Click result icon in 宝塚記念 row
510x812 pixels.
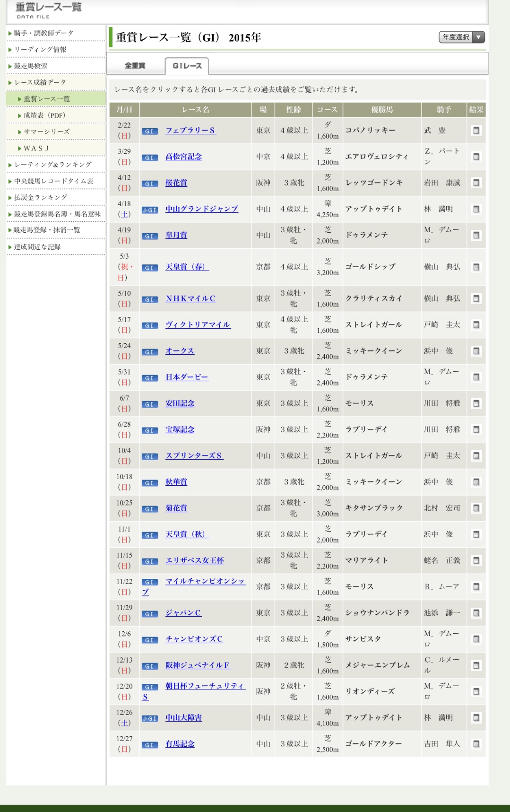pos(476,430)
